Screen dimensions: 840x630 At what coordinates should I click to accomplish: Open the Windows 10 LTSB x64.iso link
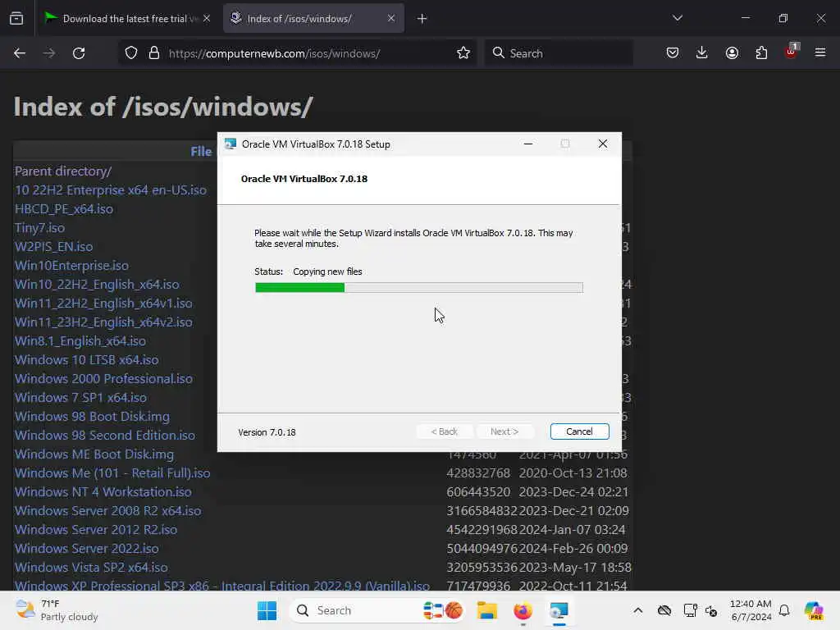click(87, 359)
